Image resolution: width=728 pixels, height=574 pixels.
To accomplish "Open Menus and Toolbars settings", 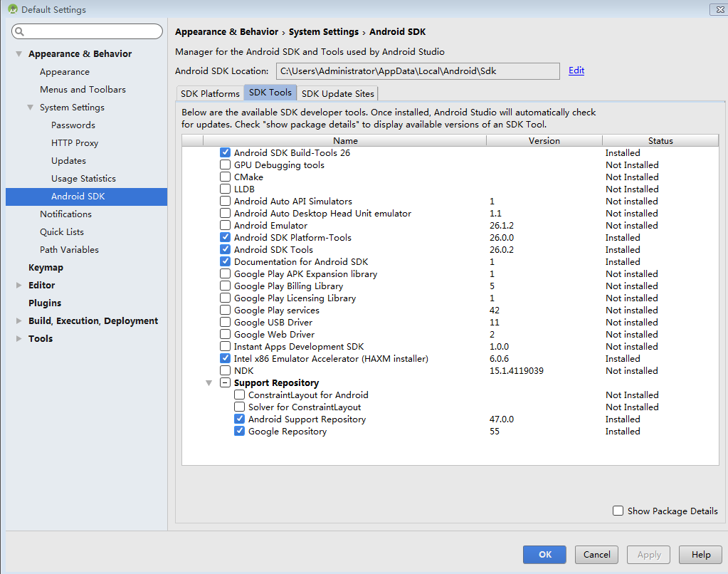I will click(x=83, y=89).
